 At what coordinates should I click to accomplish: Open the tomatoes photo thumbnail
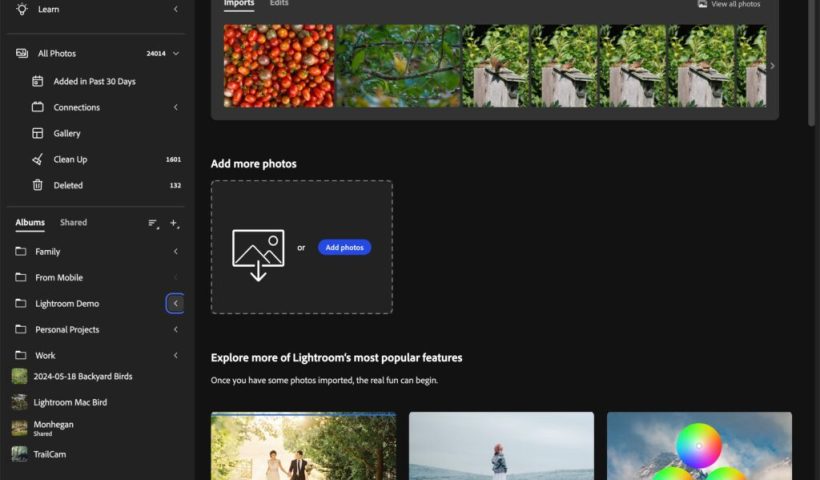click(x=278, y=66)
